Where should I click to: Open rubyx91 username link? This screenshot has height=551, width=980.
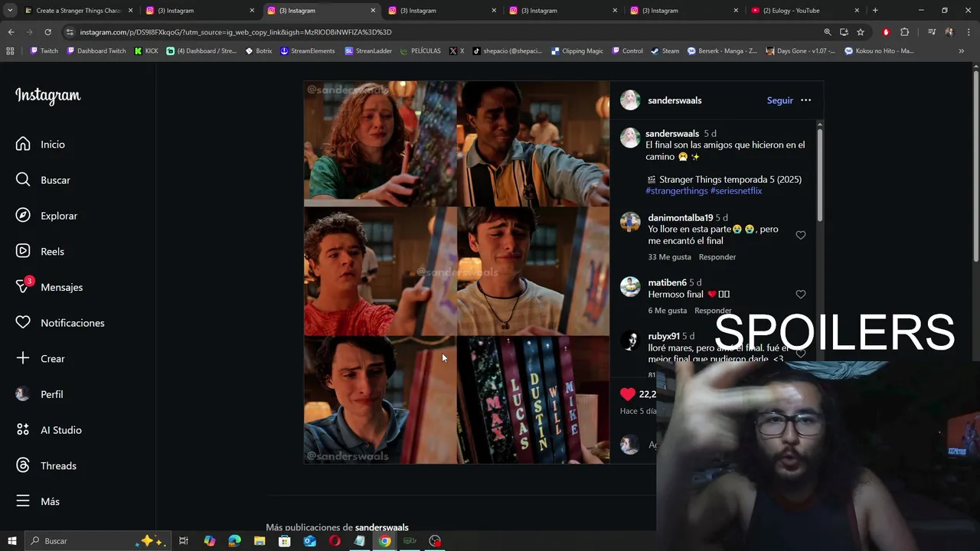pos(664,336)
